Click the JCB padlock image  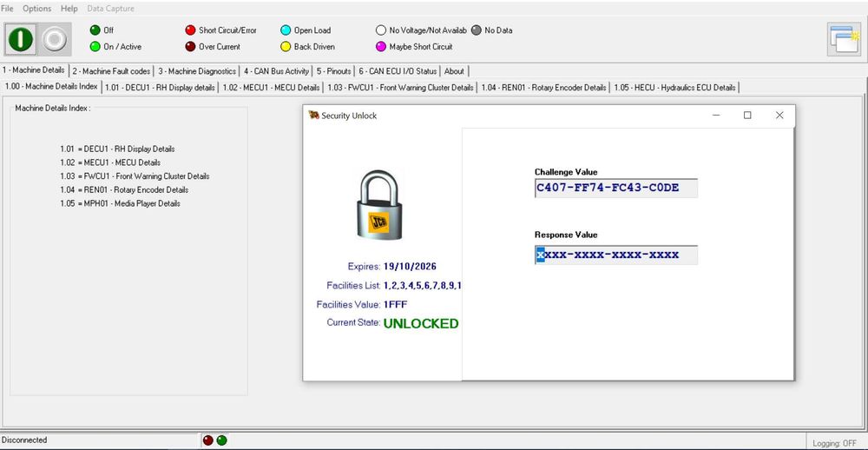pyautogui.click(x=379, y=204)
